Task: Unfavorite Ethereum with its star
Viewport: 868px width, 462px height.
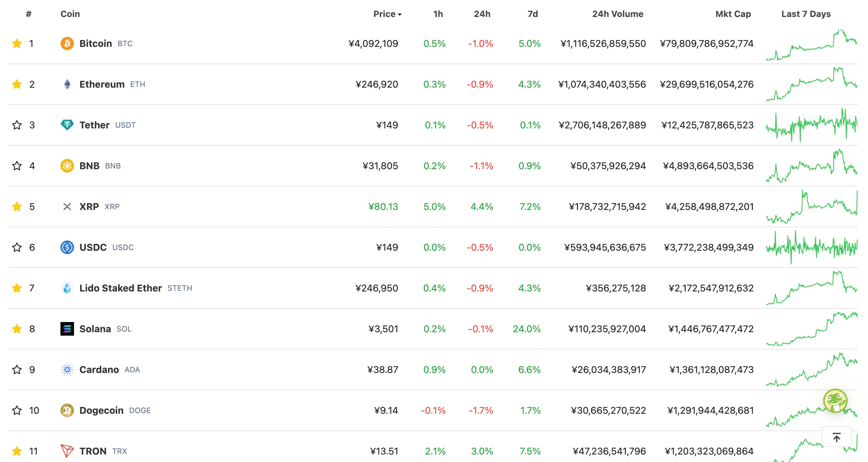Action: (17, 84)
